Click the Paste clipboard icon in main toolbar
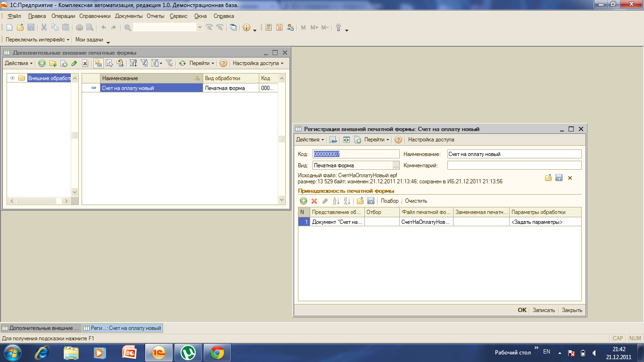The height and width of the screenshot is (362, 644). click(x=66, y=27)
